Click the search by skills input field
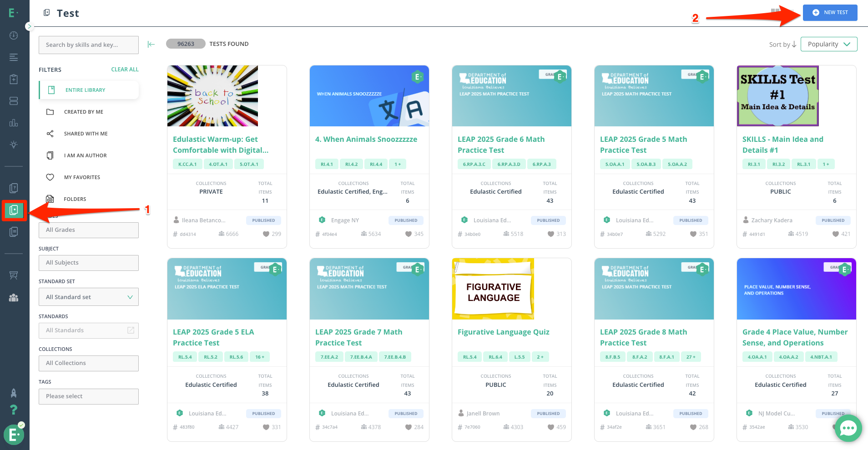The height and width of the screenshot is (450, 868). click(89, 45)
